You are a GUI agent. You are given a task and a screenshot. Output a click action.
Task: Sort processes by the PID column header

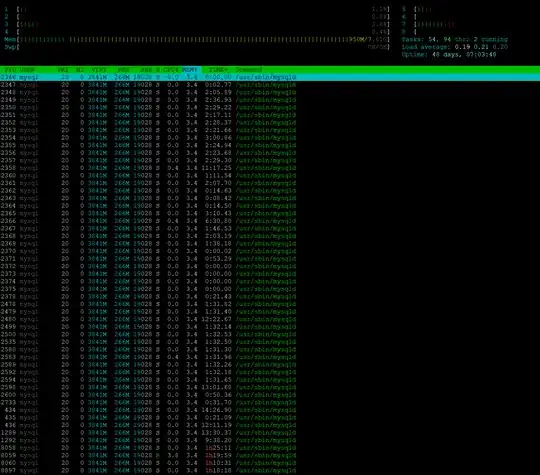pos(11,70)
